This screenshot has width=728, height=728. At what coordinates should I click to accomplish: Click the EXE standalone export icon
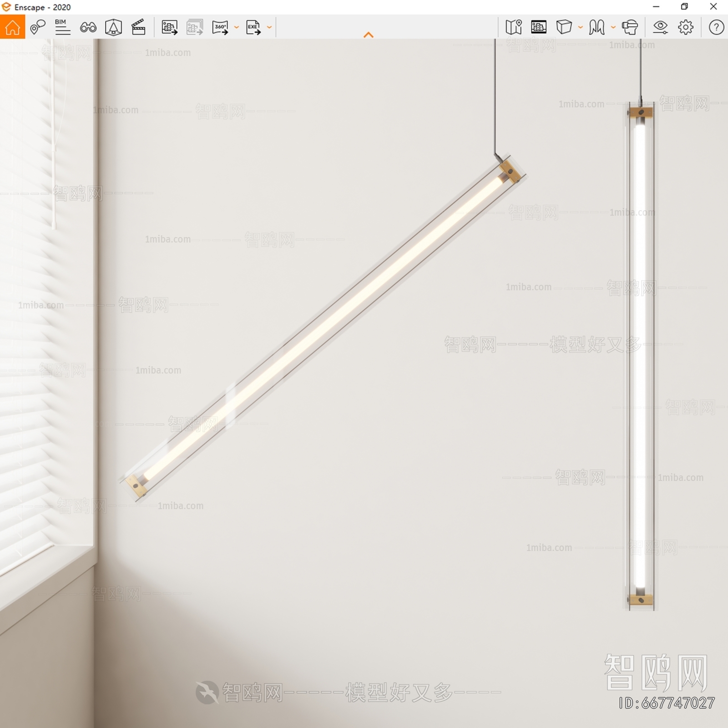pos(253,27)
